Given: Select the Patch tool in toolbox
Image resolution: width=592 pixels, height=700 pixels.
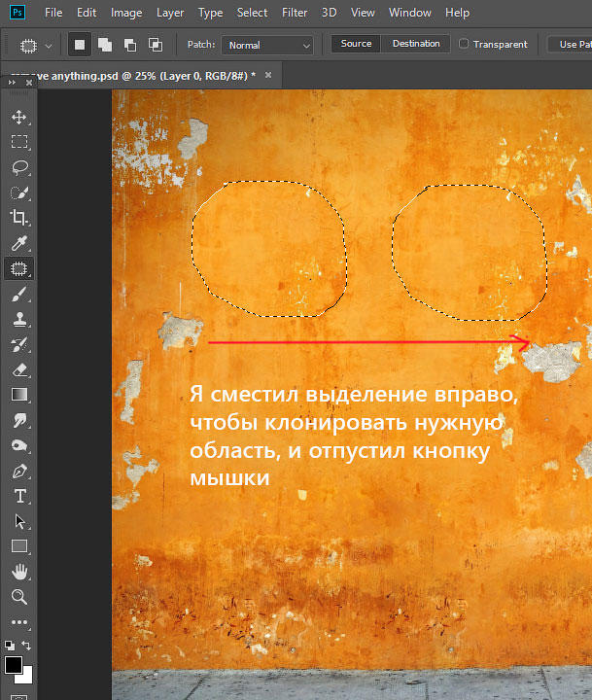Looking at the screenshot, I should [x=18, y=268].
